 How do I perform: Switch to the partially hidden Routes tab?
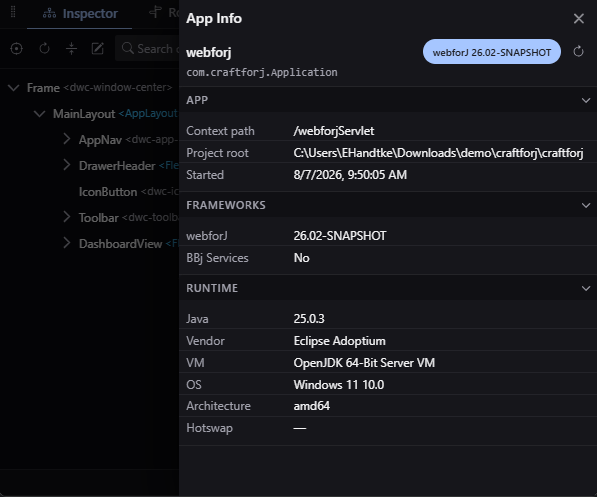click(x=164, y=13)
